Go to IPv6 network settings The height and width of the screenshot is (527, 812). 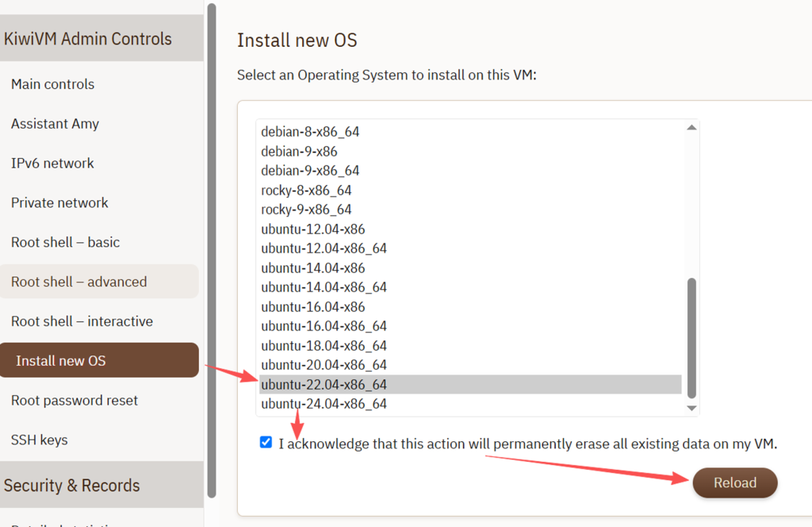pyautogui.click(x=52, y=163)
